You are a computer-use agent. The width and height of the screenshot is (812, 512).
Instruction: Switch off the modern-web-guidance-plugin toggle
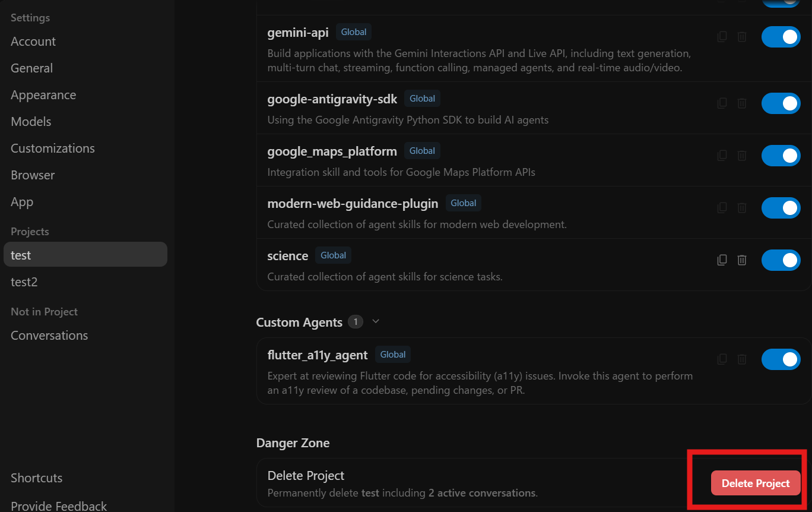pos(781,208)
